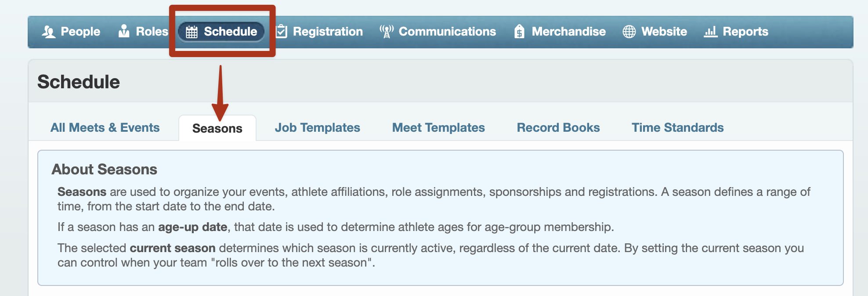This screenshot has height=296, width=868.
Task: Switch to Job Templates tab
Action: click(x=318, y=128)
